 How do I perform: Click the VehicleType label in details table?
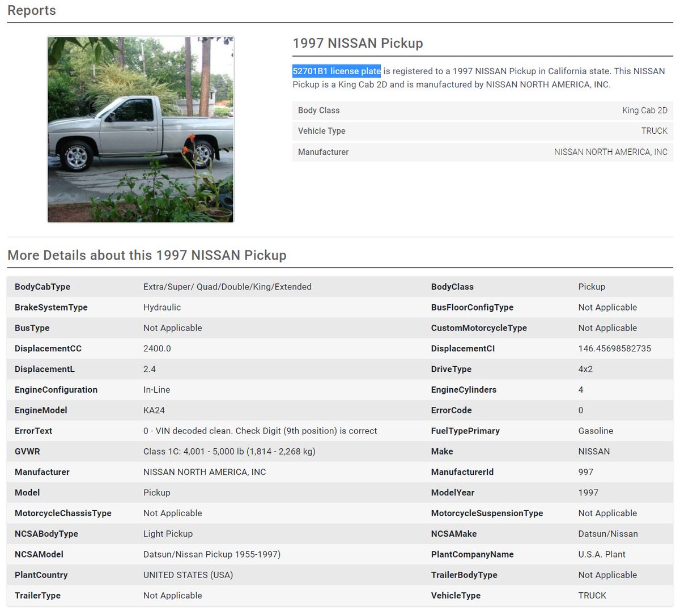tap(456, 596)
